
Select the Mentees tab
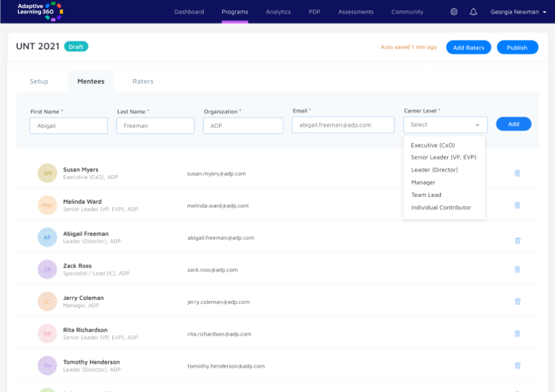coord(91,81)
